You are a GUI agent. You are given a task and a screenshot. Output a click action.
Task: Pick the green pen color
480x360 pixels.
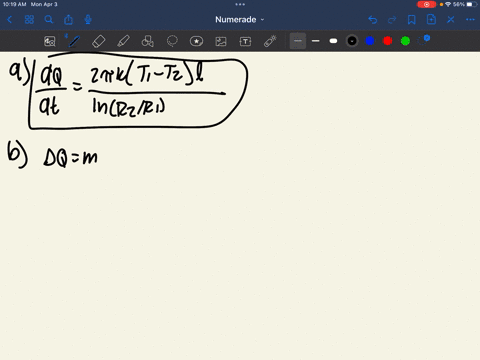pyautogui.click(x=405, y=41)
